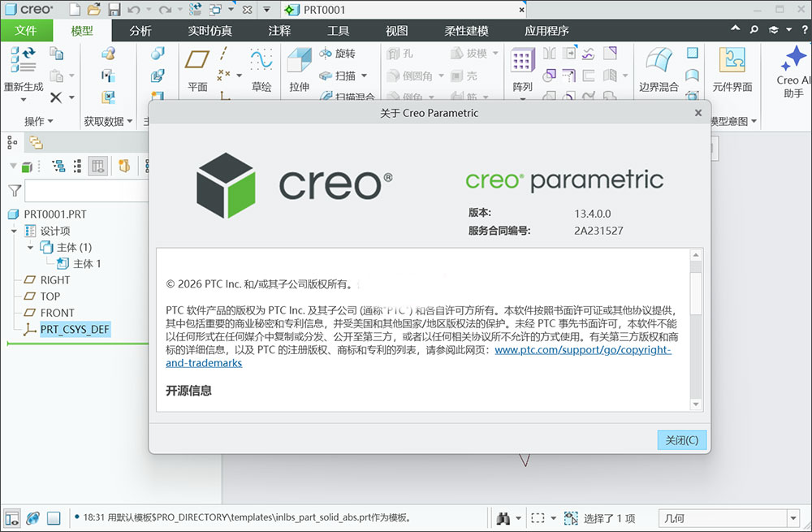The height and width of the screenshot is (532, 812).
Task: Select the layer tree tab icon
Action: [x=36, y=142]
